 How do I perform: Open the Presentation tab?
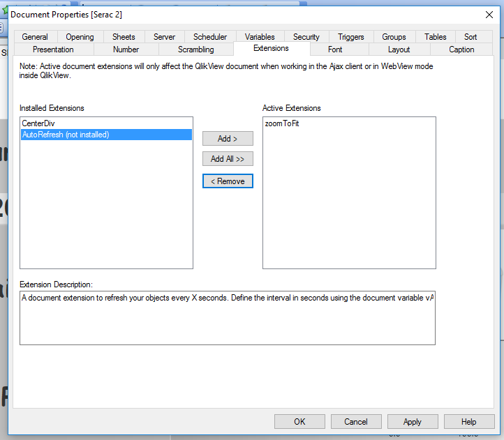(53, 50)
